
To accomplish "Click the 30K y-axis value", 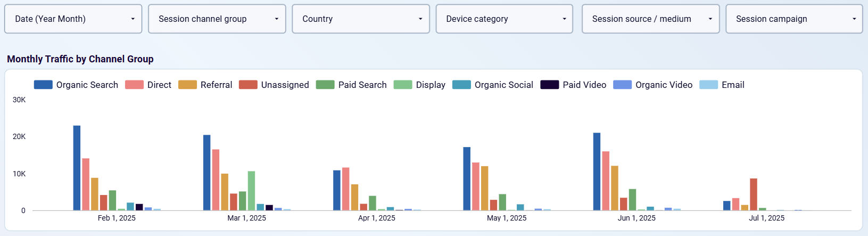I will click(x=19, y=100).
